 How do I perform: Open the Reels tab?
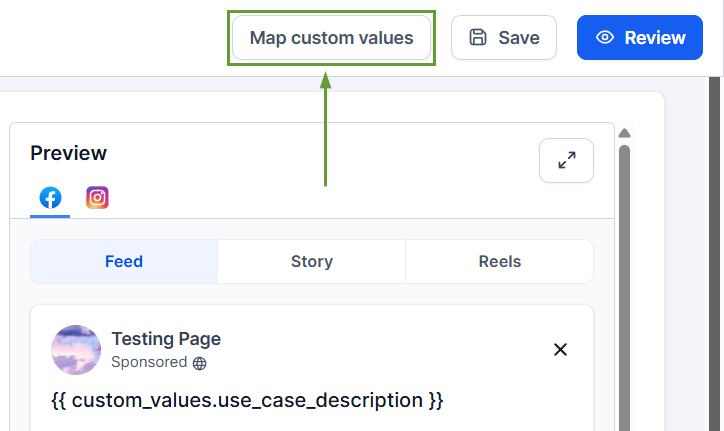pos(500,261)
